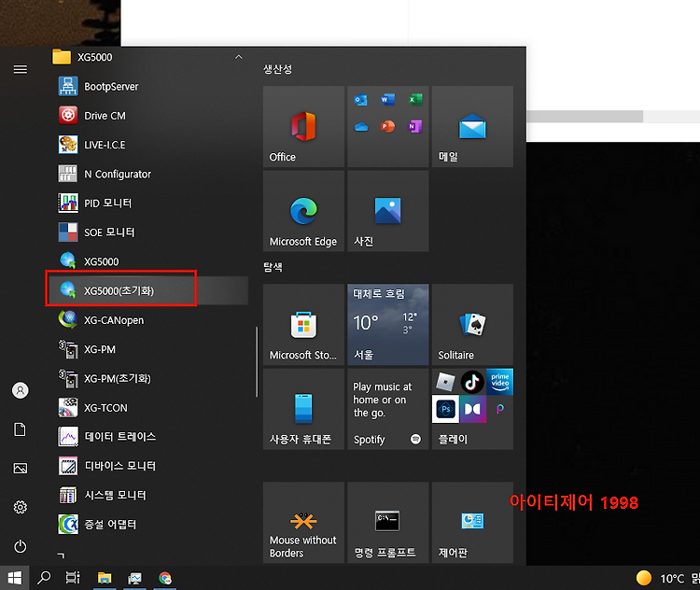This screenshot has width=700, height=590.
Task: Open the 사진 tile
Action: click(388, 211)
